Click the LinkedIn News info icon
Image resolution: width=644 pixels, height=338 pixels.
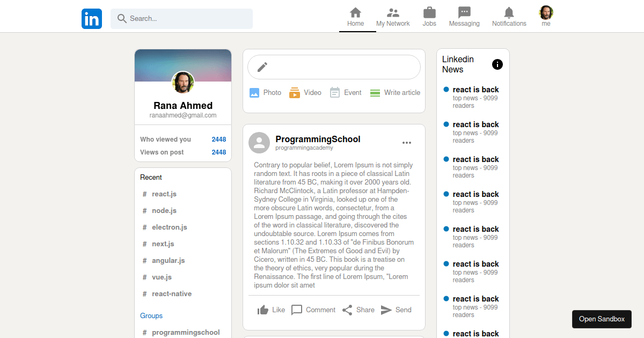point(497,64)
